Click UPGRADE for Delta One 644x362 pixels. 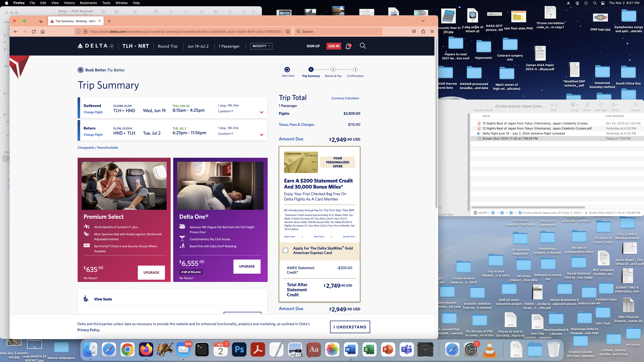point(247,266)
